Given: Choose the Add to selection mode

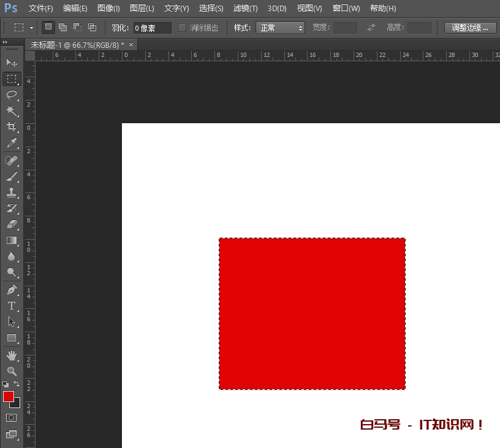Looking at the screenshot, I should coord(63,28).
